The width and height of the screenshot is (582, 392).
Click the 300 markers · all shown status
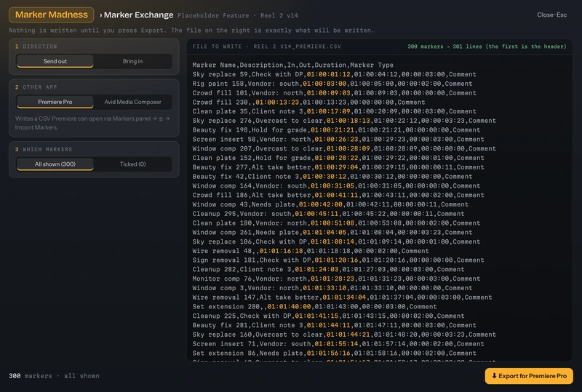pos(54,376)
